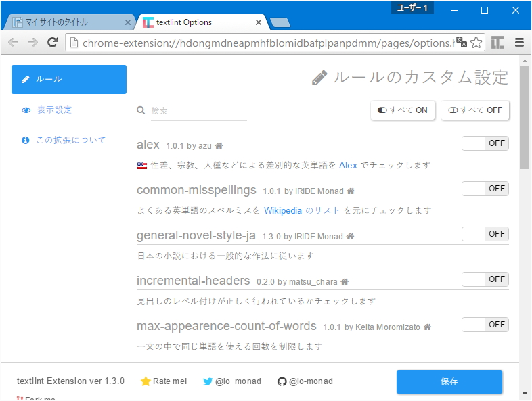Click the scrollbar down arrow
The width and height of the screenshot is (532, 401).
[525, 394]
